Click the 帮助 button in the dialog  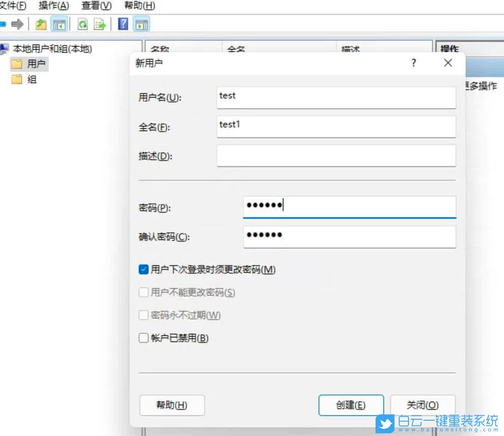pyautogui.click(x=172, y=405)
